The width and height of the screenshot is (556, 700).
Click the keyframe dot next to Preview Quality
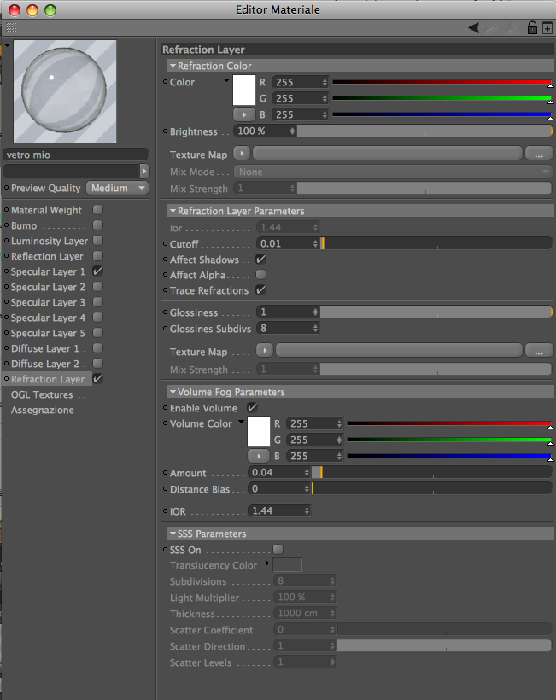pyautogui.click(x=6, y=188)
